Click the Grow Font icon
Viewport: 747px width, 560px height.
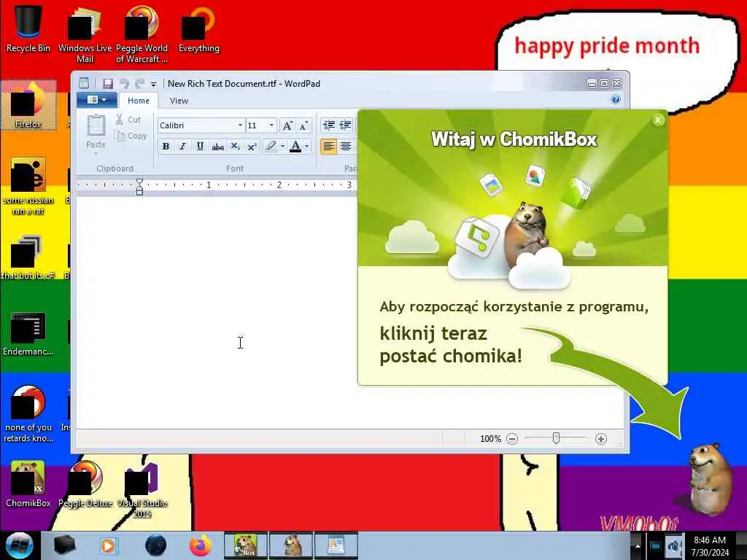point(287,125)
